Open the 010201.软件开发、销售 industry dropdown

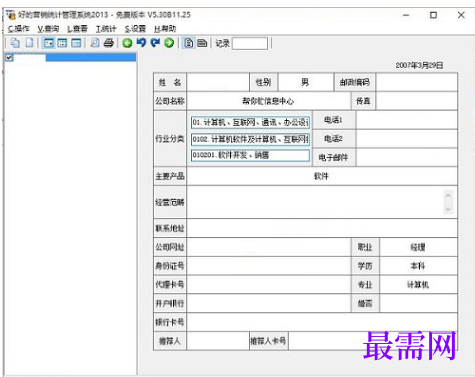click(250, 155)
